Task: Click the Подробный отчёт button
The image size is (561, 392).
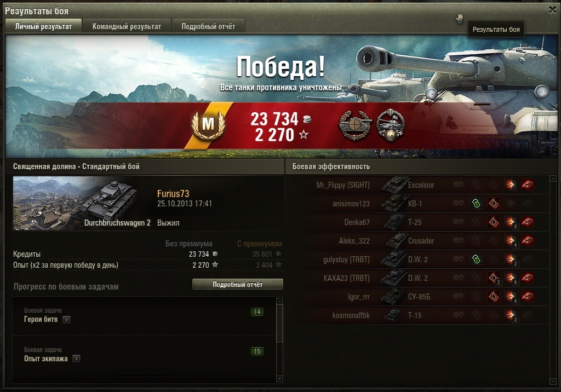Action: pos(238,284)
